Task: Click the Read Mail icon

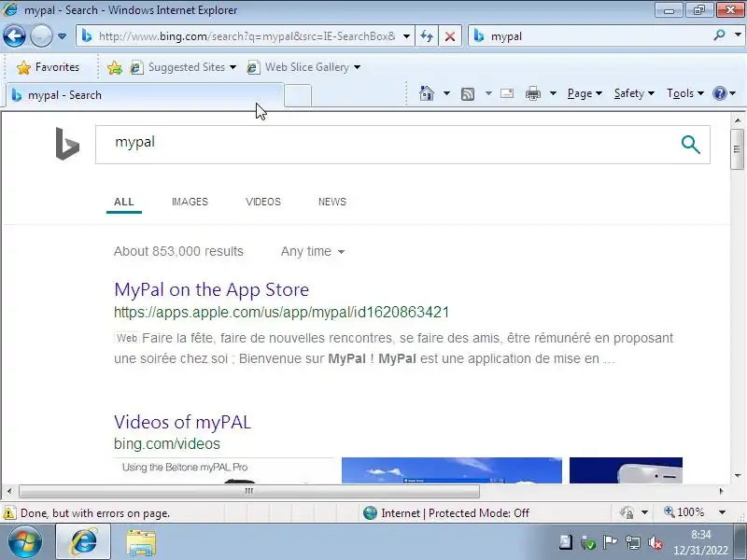Action: click(507, 93)
